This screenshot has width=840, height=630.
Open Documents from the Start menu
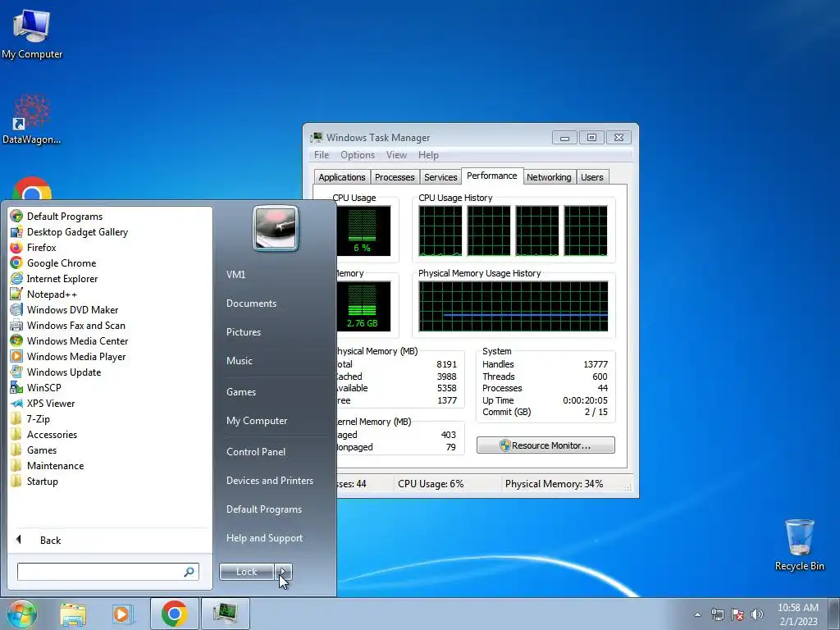click(251, 304)
